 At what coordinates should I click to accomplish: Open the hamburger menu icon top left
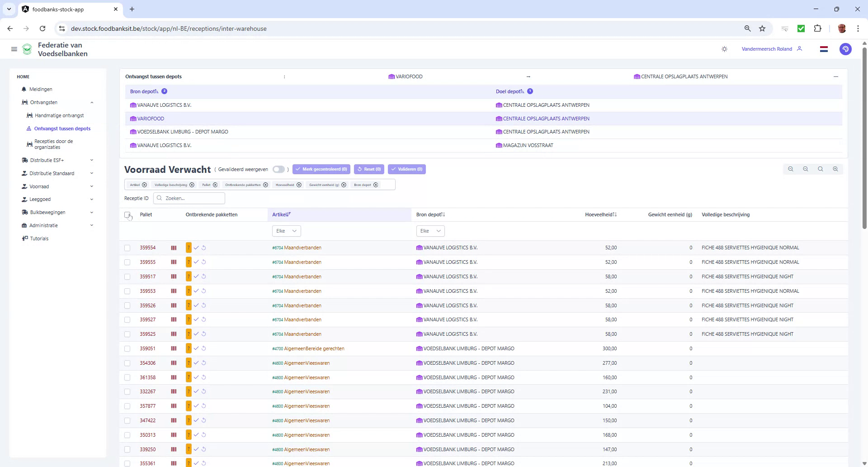click(14, 49)
